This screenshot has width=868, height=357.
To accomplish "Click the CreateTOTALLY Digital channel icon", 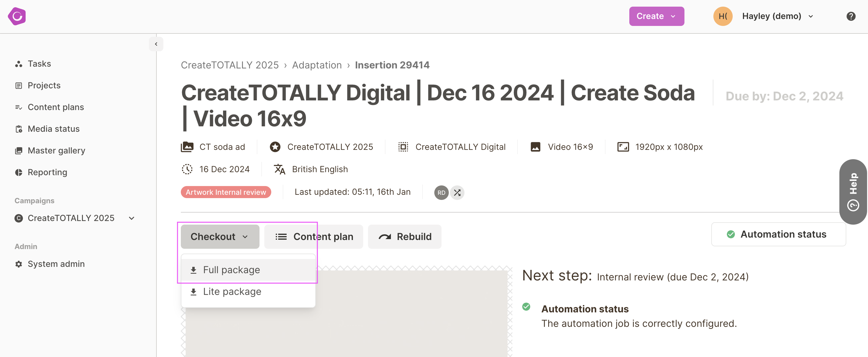I will click(403, 147).
